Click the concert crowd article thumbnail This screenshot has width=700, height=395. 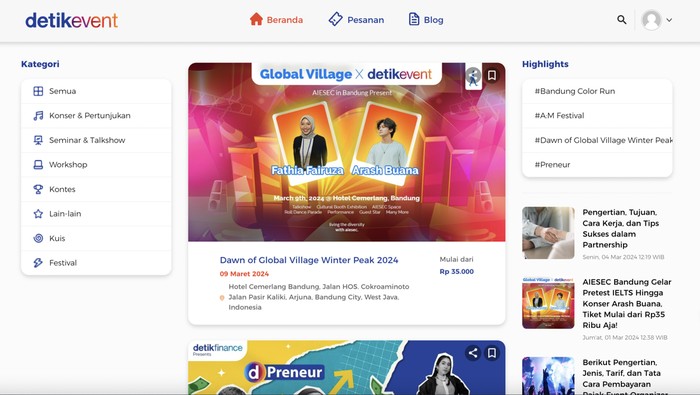coord(548,376)
